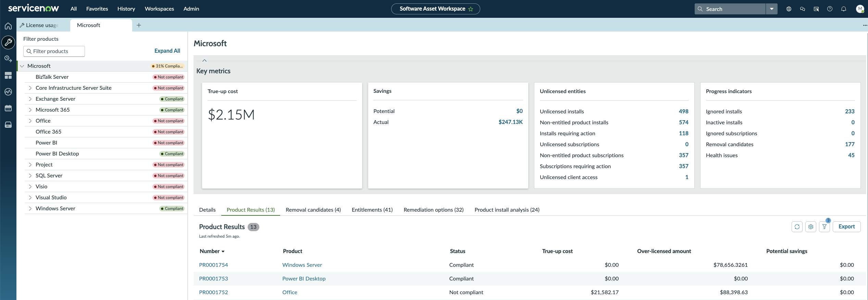Open the calendar icon in the left sidebar

(8, 108)
